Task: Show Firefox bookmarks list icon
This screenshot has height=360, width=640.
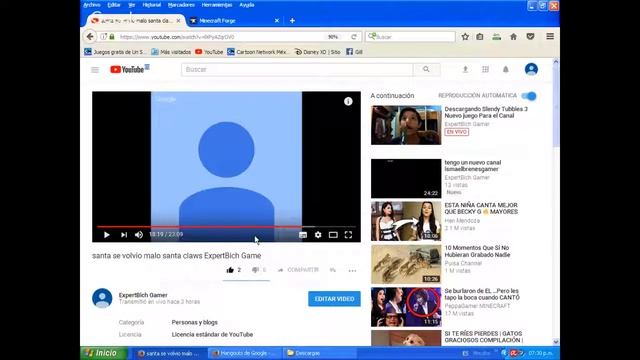Action: click(x=480, y=37)
